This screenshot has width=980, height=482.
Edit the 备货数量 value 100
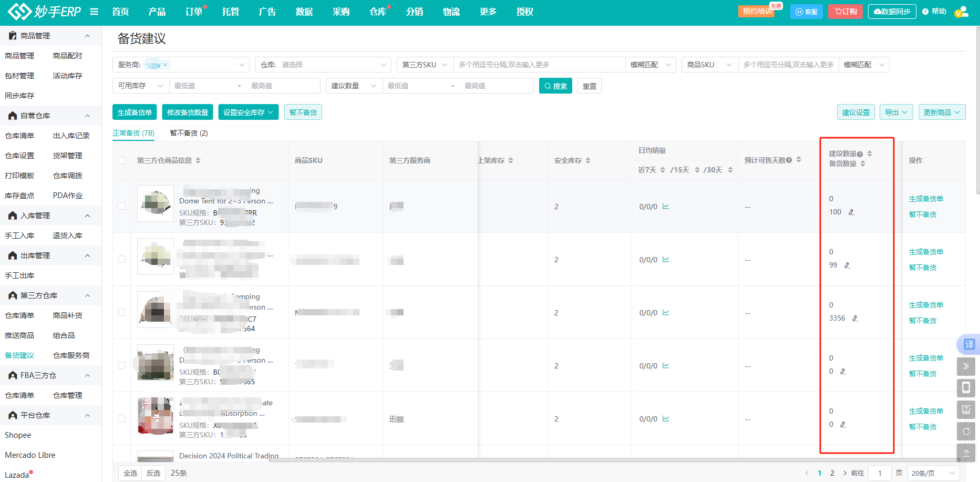[x=851, y=212]
